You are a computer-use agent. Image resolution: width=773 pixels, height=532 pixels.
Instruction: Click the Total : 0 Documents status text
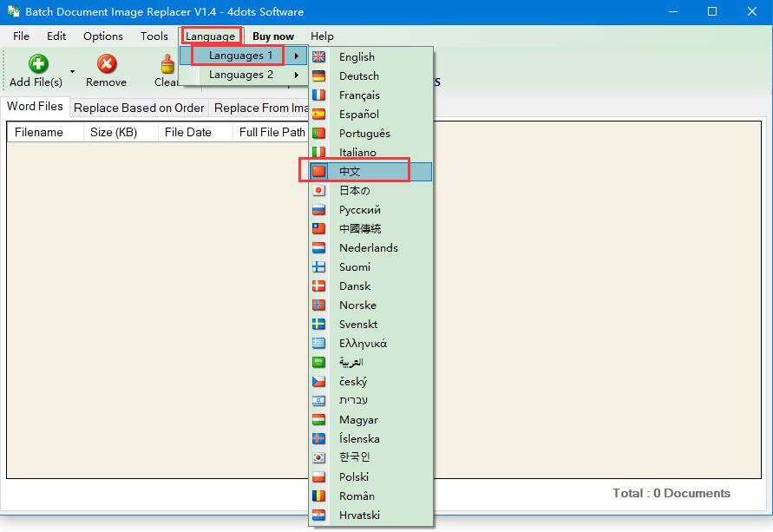(671, 493)
